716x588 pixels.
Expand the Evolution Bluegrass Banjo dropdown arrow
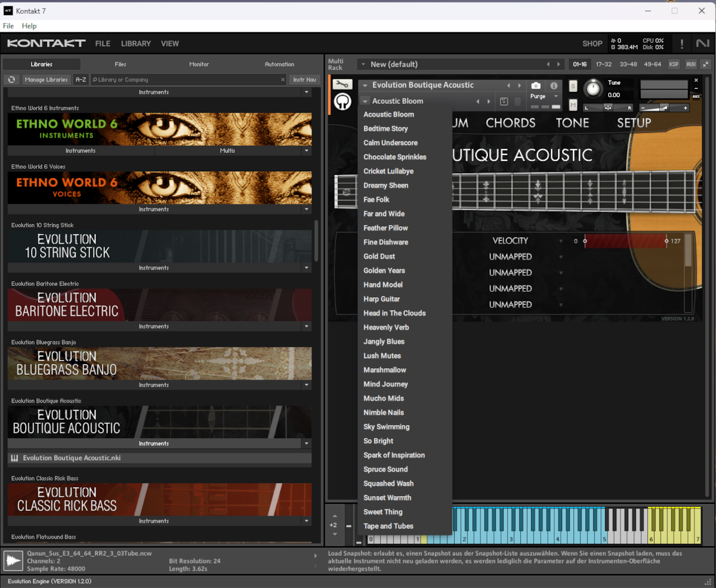pyautogui.click(x=307, y=385)
